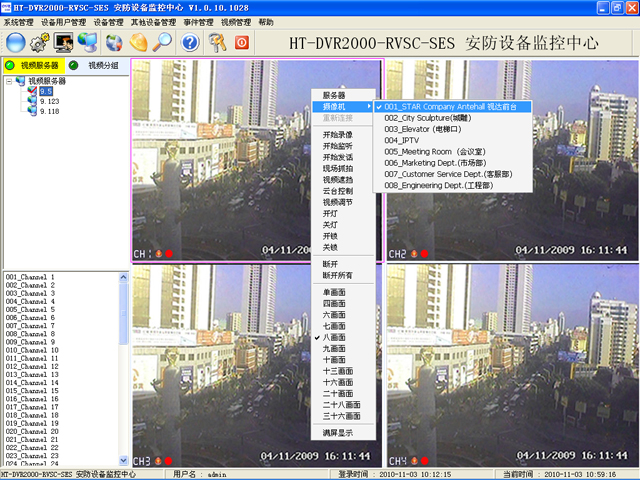Open the 帮助 menu
The height and width of the screenshot is (480, 640).
(266, 22)
